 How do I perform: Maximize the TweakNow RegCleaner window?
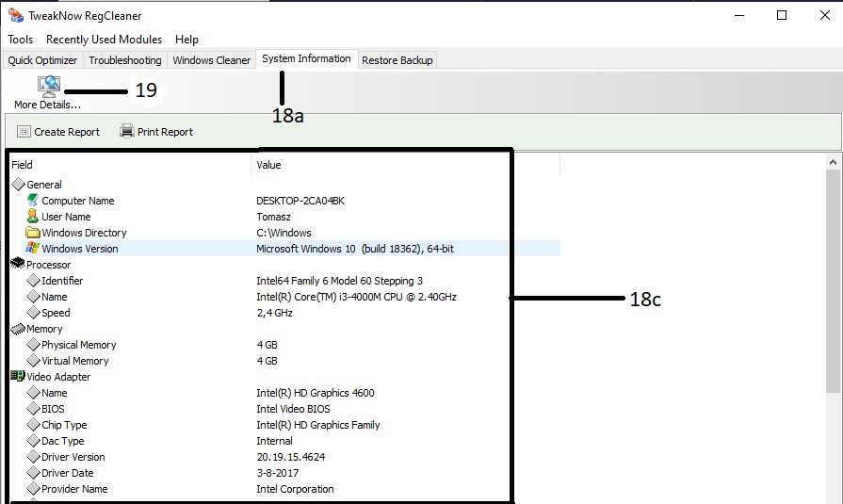click(782, 15)
